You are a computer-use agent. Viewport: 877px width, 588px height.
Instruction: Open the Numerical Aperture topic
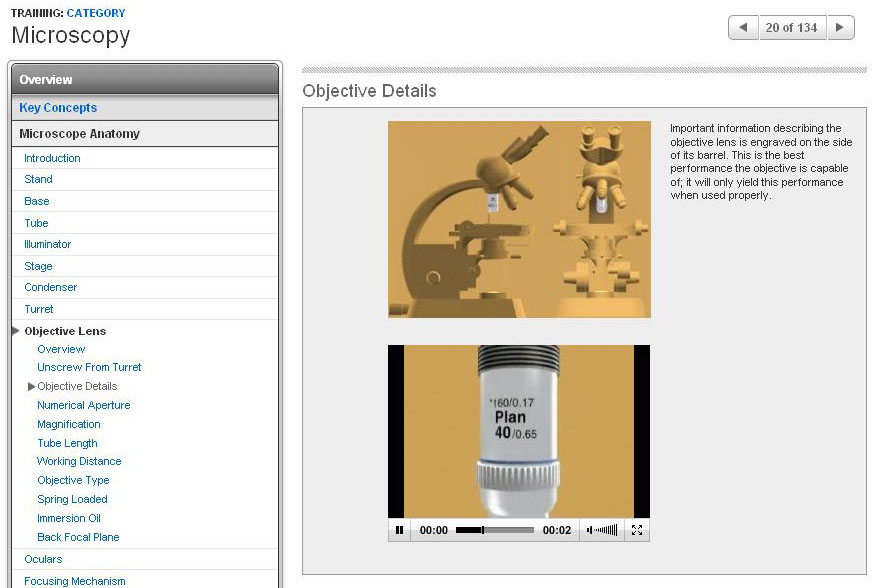pyautogui.click(x=83, y=405)
